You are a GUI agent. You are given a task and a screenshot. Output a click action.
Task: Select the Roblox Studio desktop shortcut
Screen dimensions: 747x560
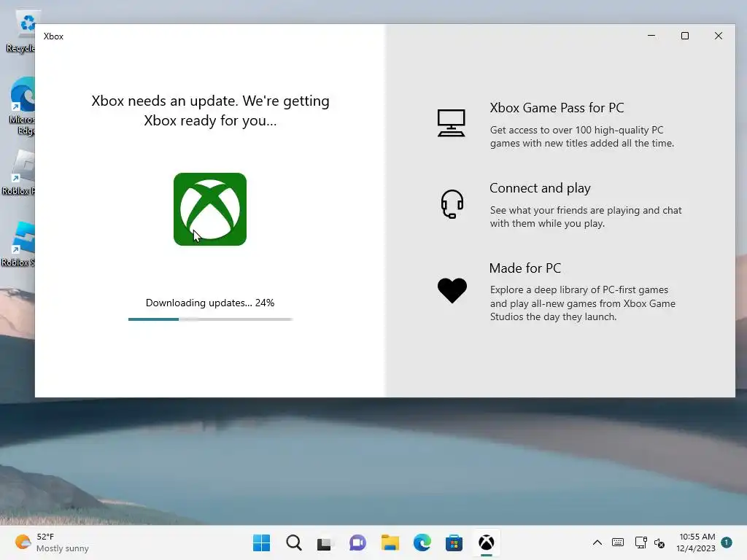(19, 244)
